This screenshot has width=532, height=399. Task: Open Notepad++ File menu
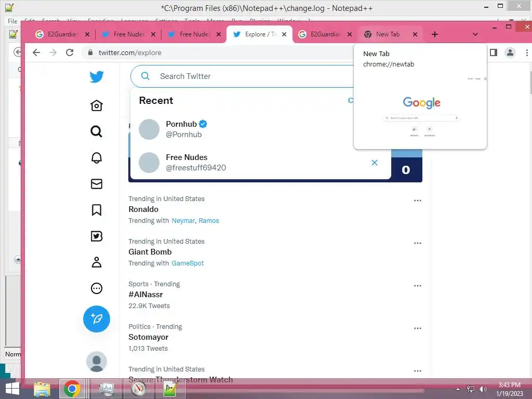coord(12,21)
